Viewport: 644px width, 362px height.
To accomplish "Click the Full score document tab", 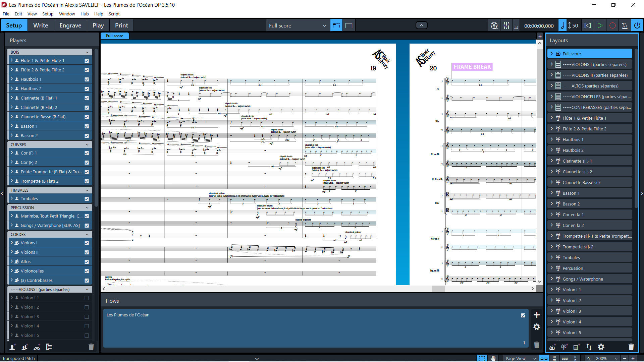I will tap(115, 36).
